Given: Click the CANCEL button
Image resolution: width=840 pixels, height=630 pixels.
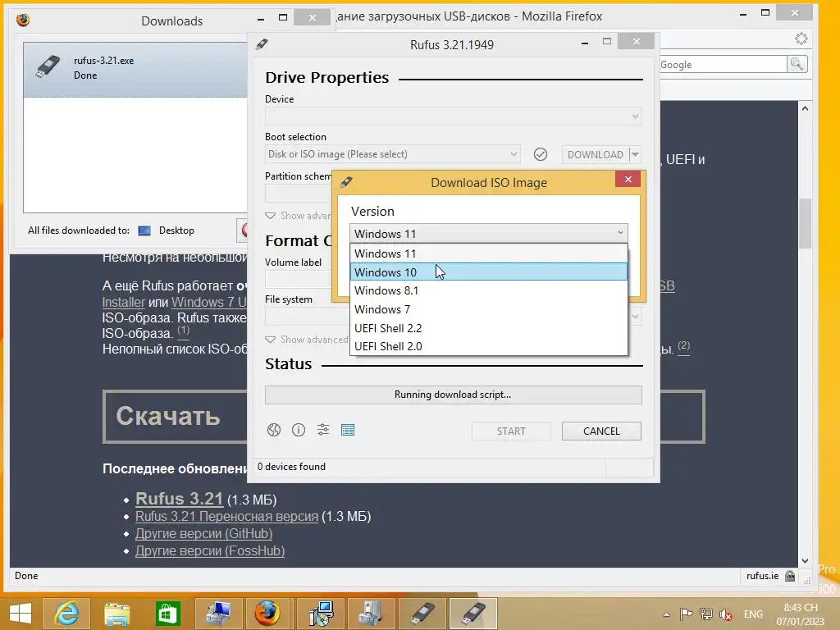Looking at the screenshot, I should coord(601,431).
